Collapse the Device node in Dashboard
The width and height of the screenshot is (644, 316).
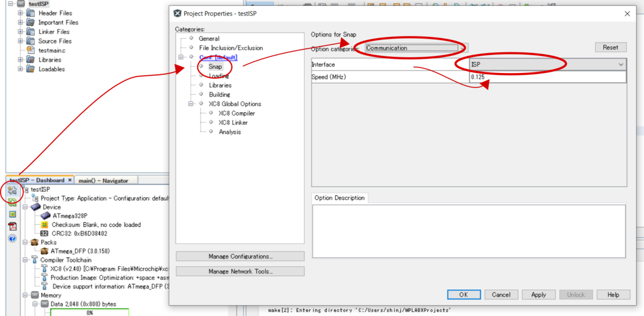[26, 207]
